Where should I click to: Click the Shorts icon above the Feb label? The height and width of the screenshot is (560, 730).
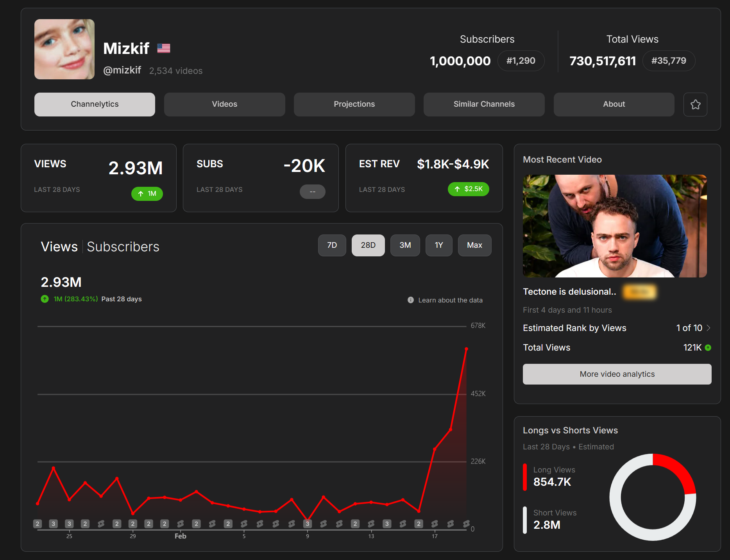click(181, 524)
